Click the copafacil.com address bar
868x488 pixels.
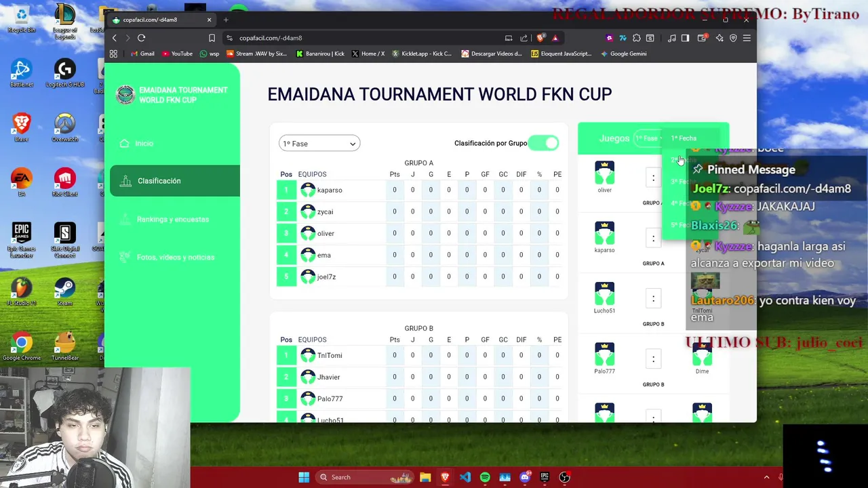[x=366, y=38]
